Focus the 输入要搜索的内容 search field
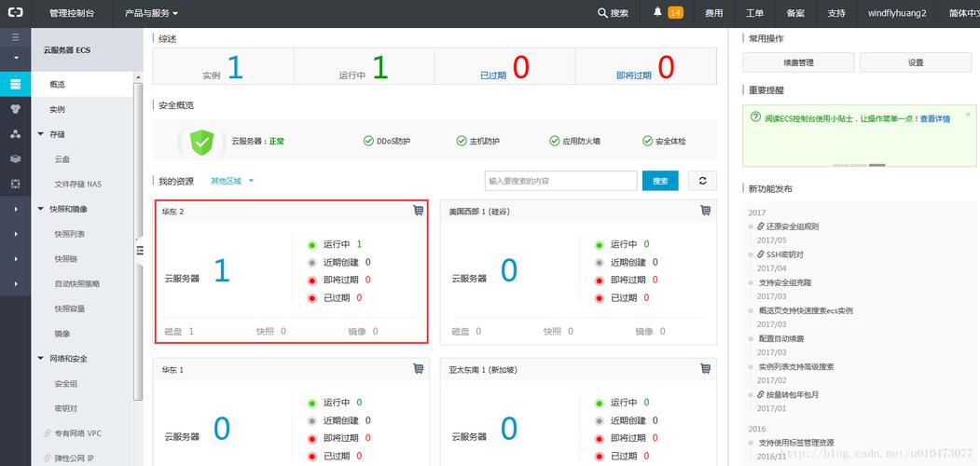Viewport: 980px width, 466px height. [x=560, y=181]
